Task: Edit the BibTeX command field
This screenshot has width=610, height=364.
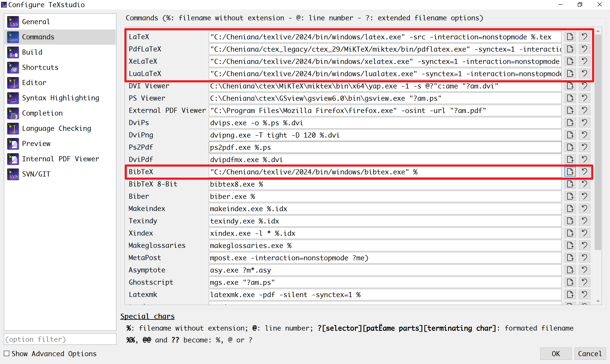Action: [x=385, y=172]
